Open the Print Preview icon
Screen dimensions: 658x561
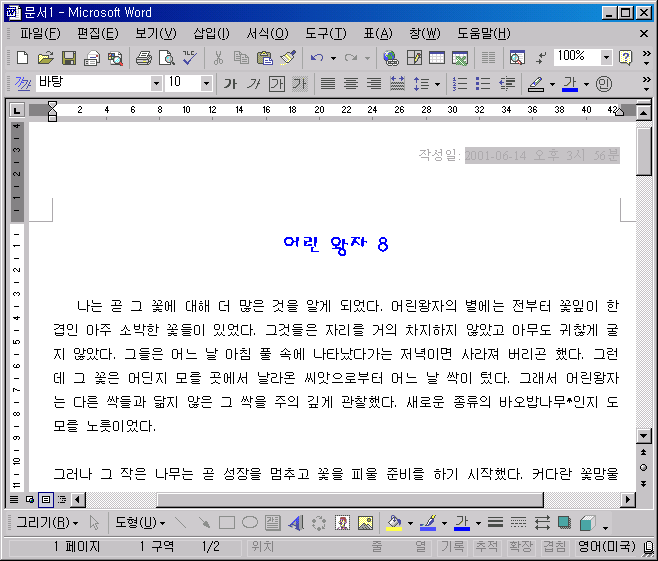tap(167, 58)
